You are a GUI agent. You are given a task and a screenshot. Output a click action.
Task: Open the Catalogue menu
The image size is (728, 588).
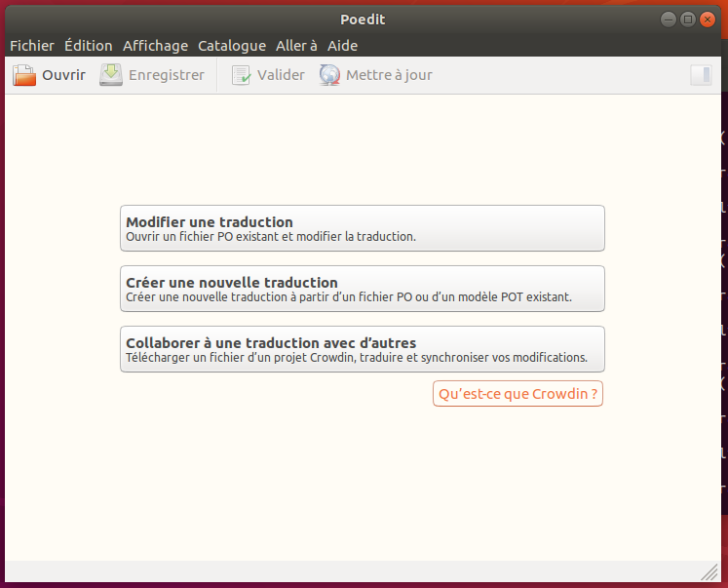point(232,46)
